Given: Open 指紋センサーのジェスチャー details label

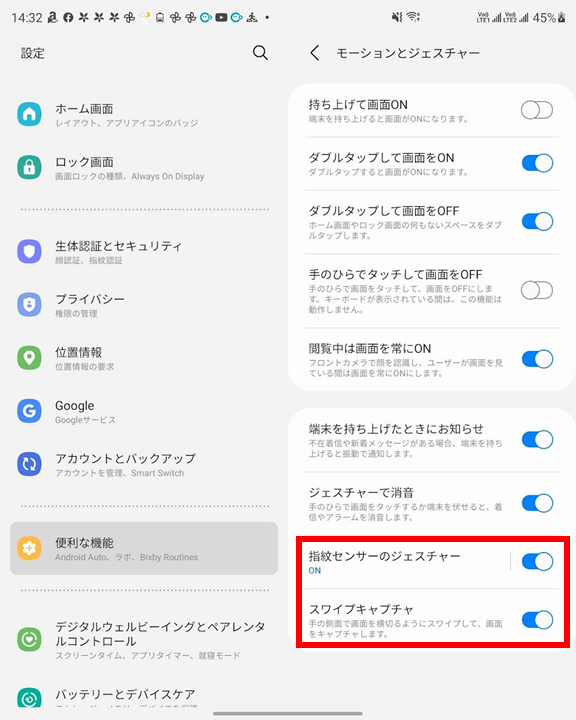Looking at the screenshot, I should click(x=384, y=557).
